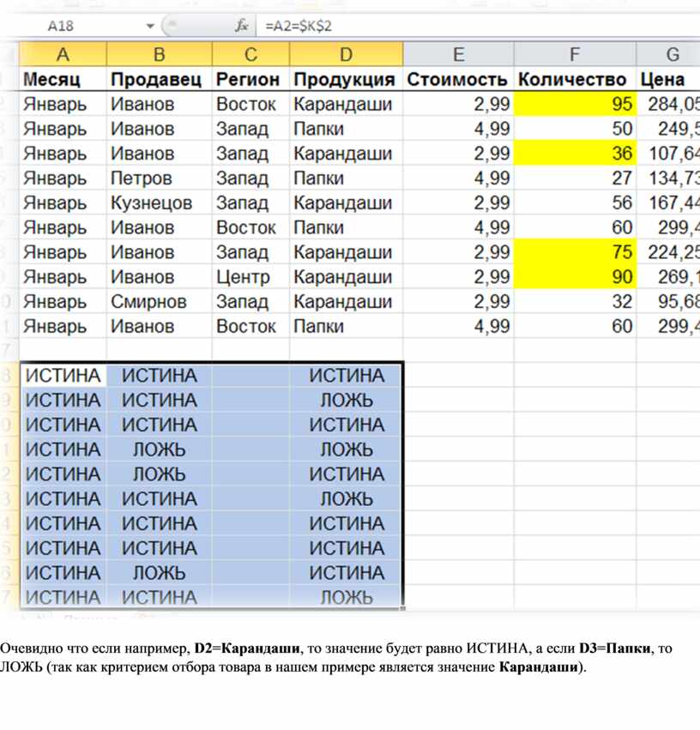Select the price cell starting 95,68
The image size is (700, 730).
[668, 301]
